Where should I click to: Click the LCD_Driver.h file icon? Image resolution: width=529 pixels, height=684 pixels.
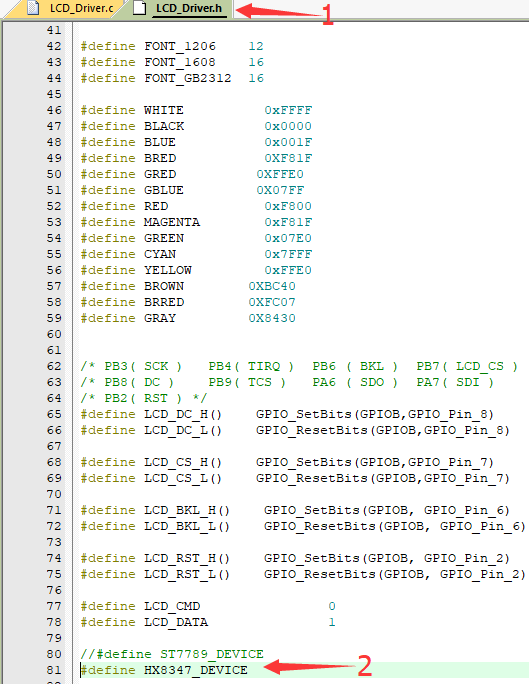click(139, 8)
